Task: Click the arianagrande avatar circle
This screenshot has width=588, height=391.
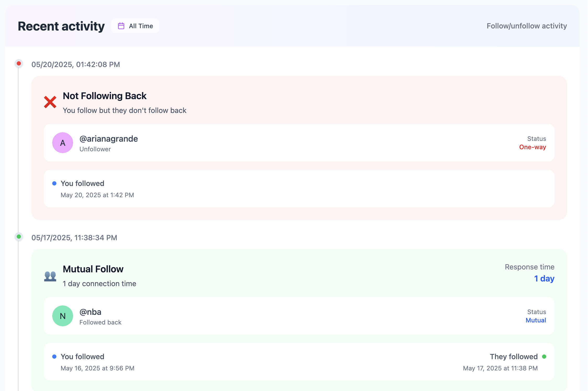Action: coord(63,143)
